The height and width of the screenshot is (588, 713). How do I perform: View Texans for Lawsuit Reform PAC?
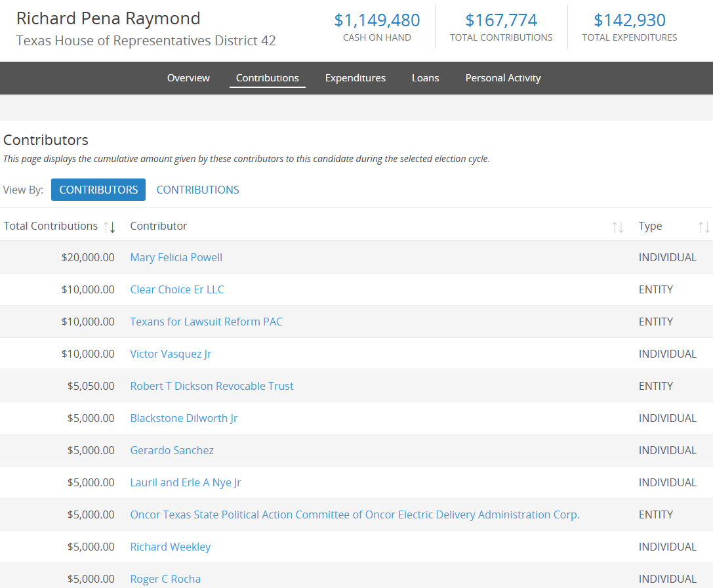pos(206,322)
